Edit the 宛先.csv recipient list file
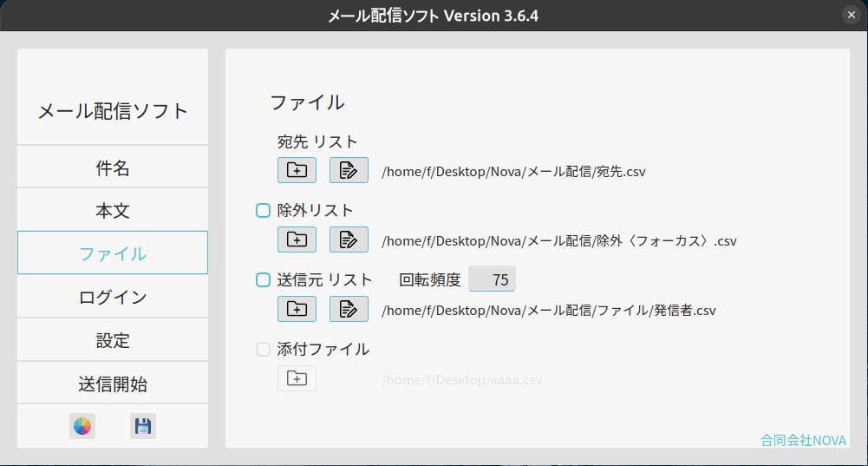 pos(349,170)
